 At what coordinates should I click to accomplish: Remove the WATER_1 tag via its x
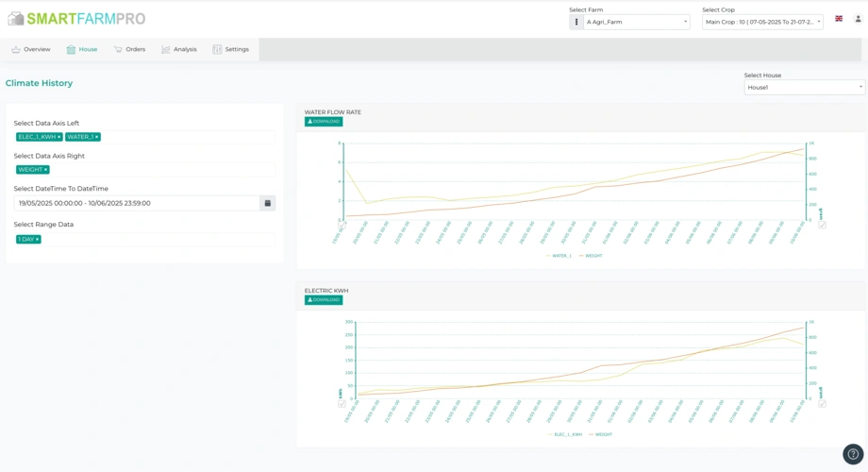click(x=96, y=138)
